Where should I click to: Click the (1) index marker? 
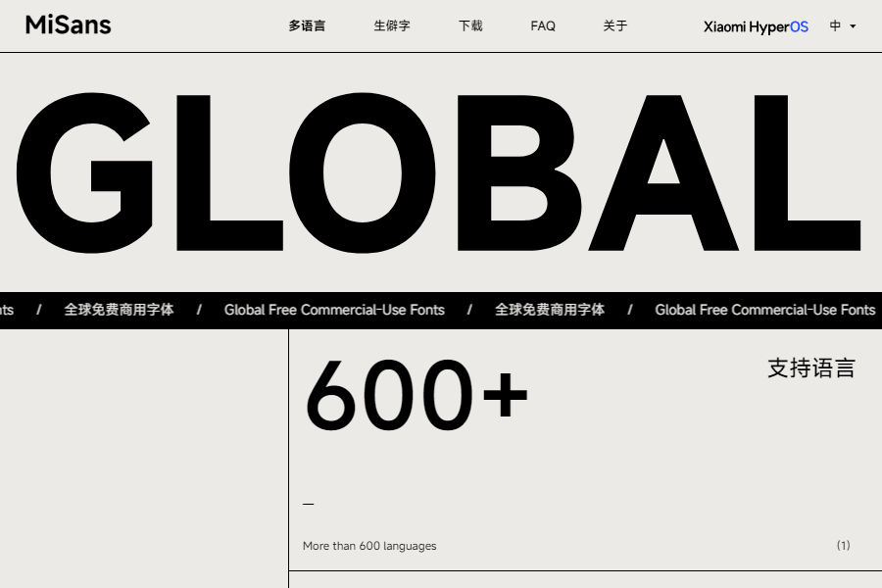[x=843, y=546]
